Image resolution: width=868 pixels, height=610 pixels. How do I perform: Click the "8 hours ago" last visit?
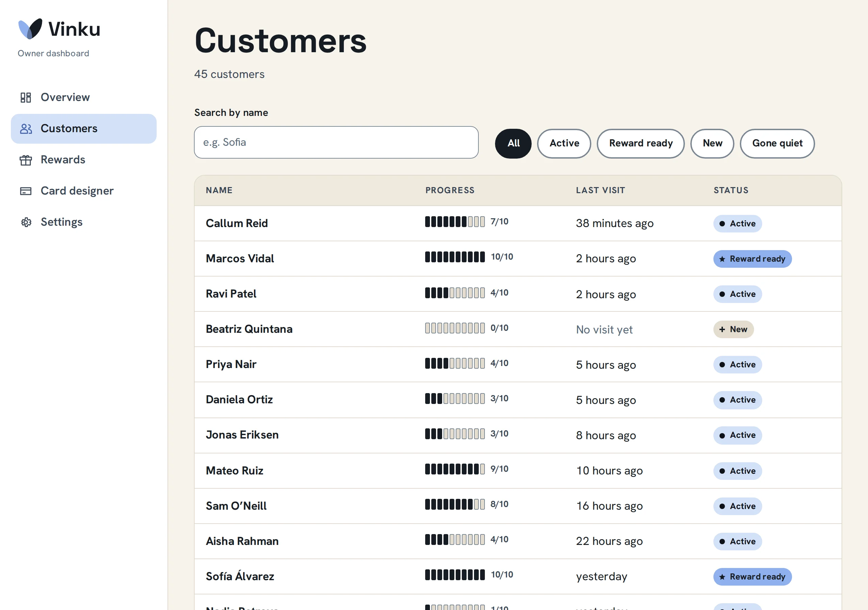click(x=606, y=435)
